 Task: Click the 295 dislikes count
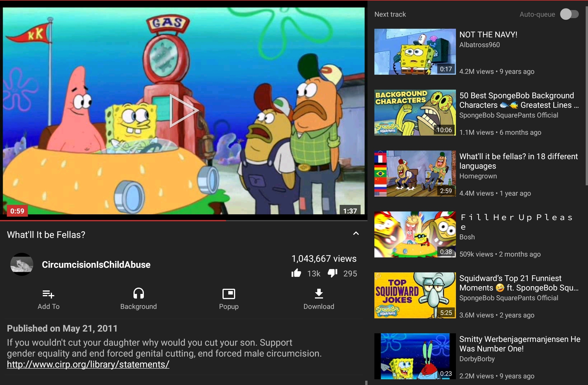coord(350,274)
